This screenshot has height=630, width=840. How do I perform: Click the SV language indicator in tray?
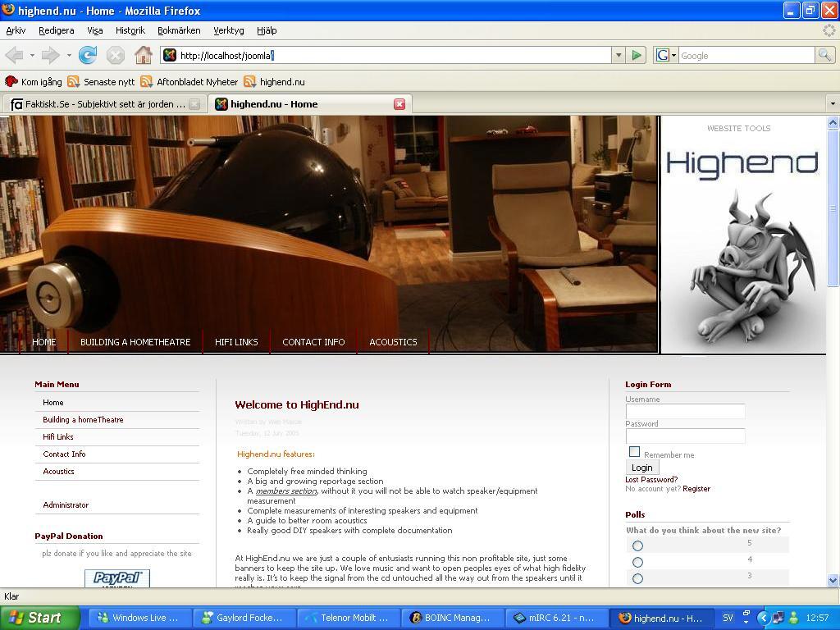click(728, 618)
